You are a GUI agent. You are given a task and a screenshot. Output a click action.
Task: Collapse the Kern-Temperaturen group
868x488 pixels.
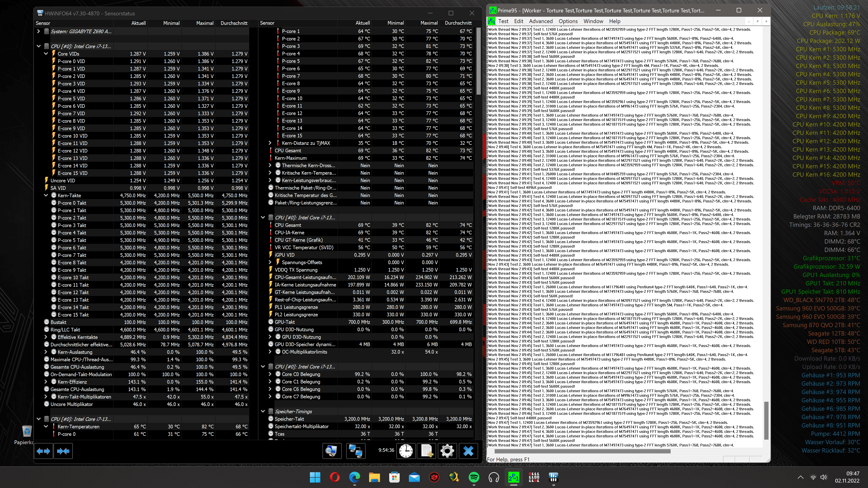[46, 427]
